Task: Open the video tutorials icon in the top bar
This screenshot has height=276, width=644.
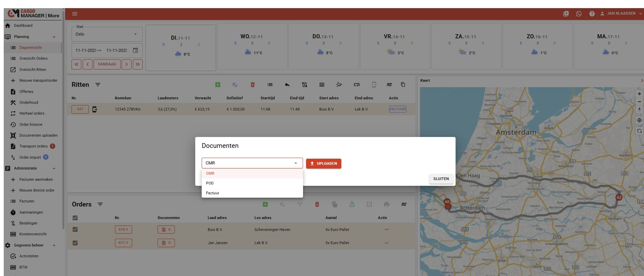Action: pyautogui.click(x=566, y=14)
